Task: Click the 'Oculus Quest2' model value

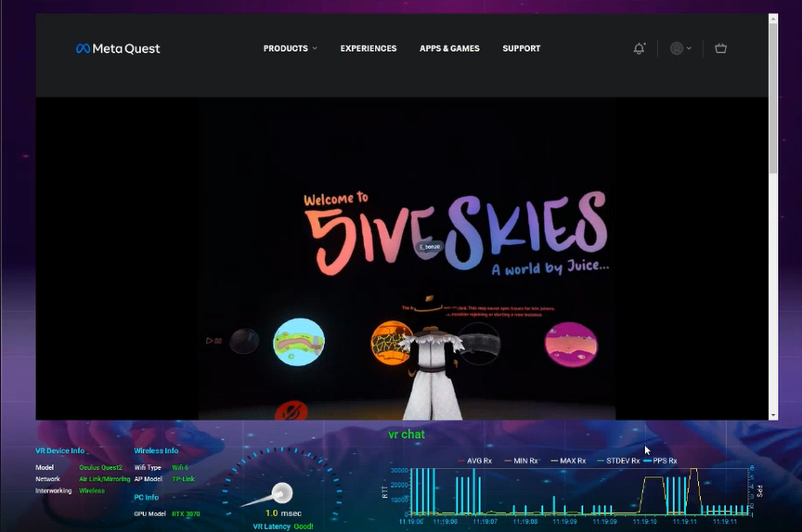Action: click(101, 468)
